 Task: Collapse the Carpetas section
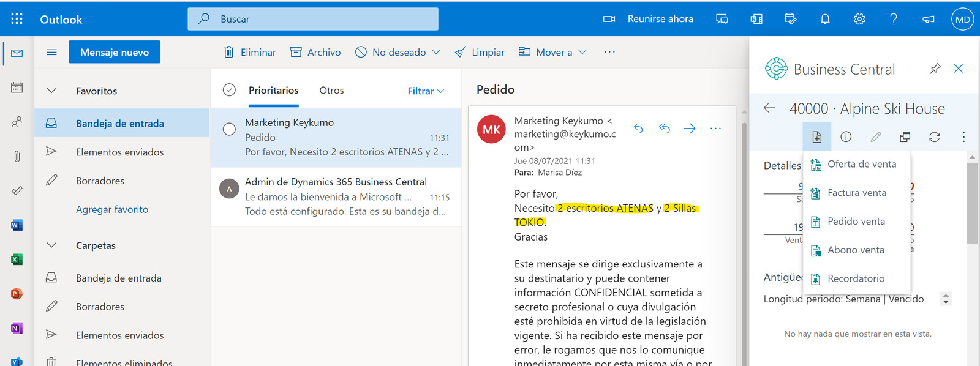pos(51,245)
